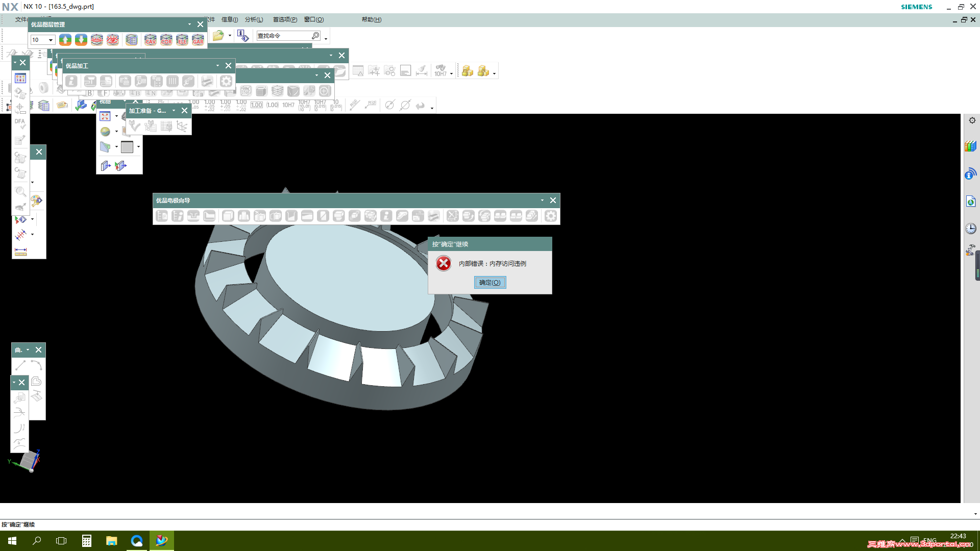Open the 信息(I) menu
The image size is (980, 551).
(229, 19)
